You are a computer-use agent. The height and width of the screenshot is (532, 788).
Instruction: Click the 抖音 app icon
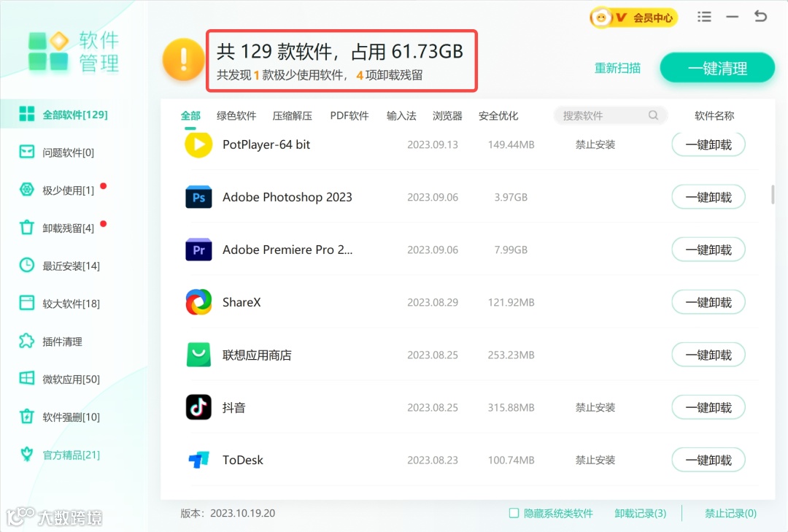[198, 407]
